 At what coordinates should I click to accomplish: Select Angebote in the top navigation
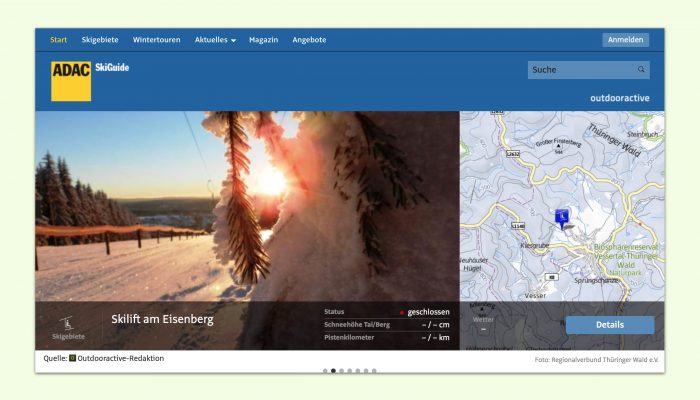pos(309,40)
